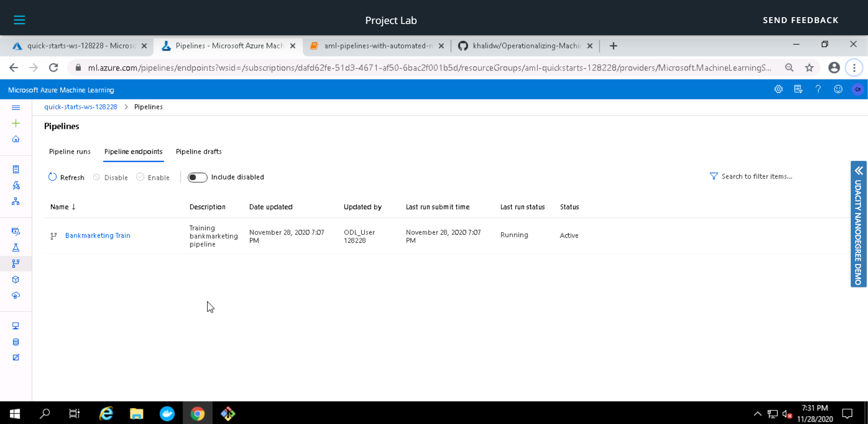Click the smiley feedback icon
This screenshot has height=424, width=868.
coord(838,90)
